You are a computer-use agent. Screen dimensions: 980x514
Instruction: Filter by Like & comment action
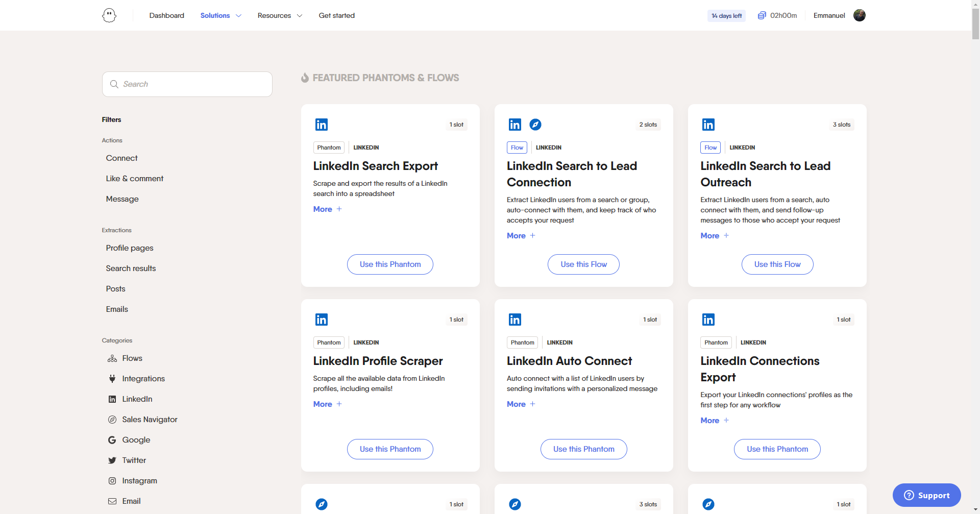click(135, 179)
